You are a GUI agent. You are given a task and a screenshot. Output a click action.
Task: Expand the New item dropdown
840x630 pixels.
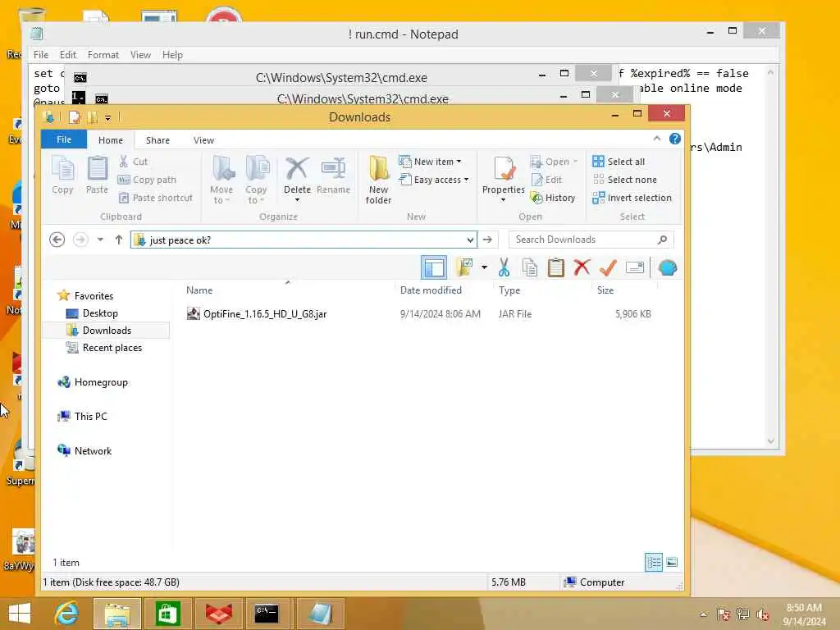pyautogui.click(x=459, y=162)
